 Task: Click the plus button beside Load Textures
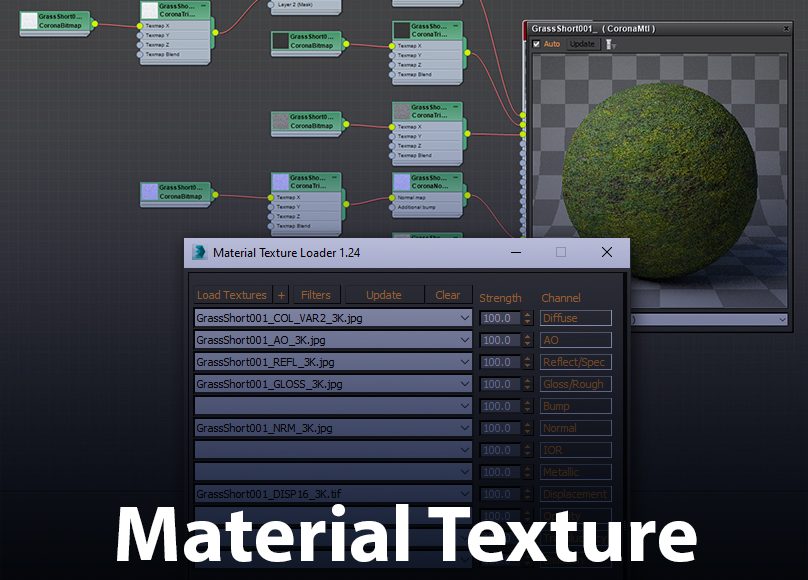[x=281, y=295]
